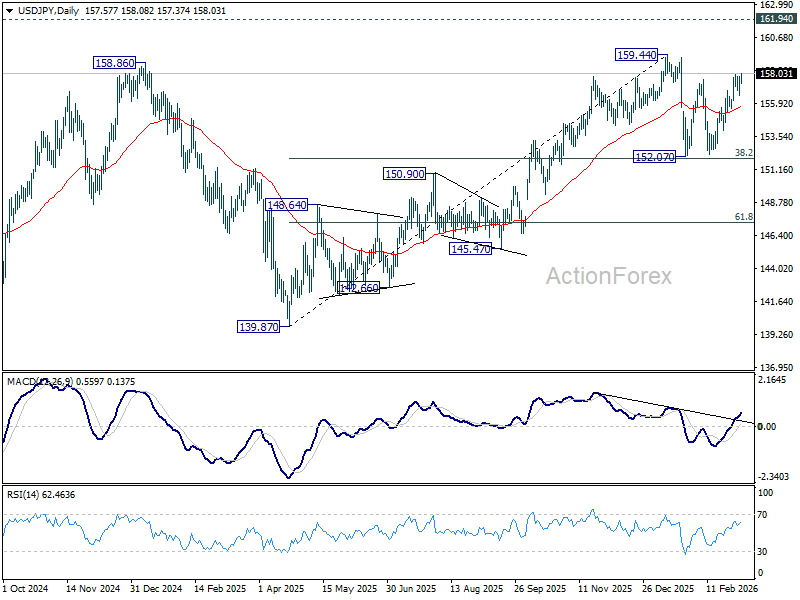Click the 139.260 price axis value

tap(777, 334)
